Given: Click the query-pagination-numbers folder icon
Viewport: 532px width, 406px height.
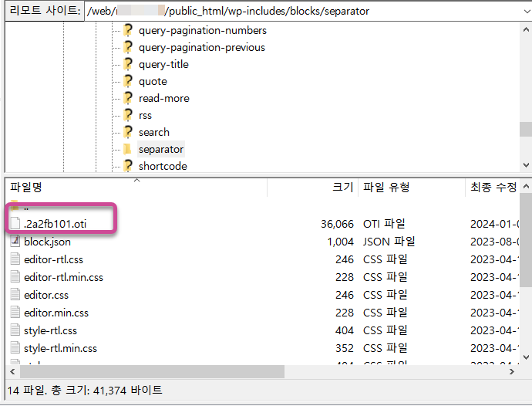Looking at the screenshot, I should (128, 30).
